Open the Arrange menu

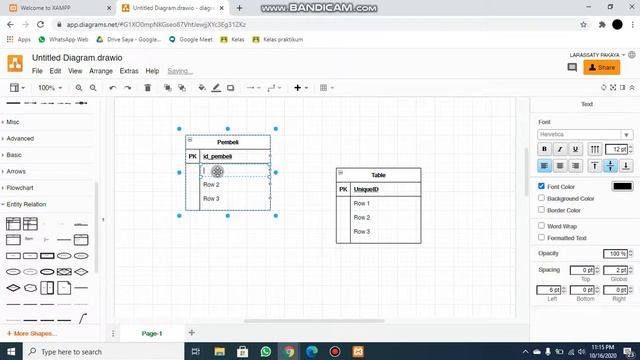(x=101, y=71)
